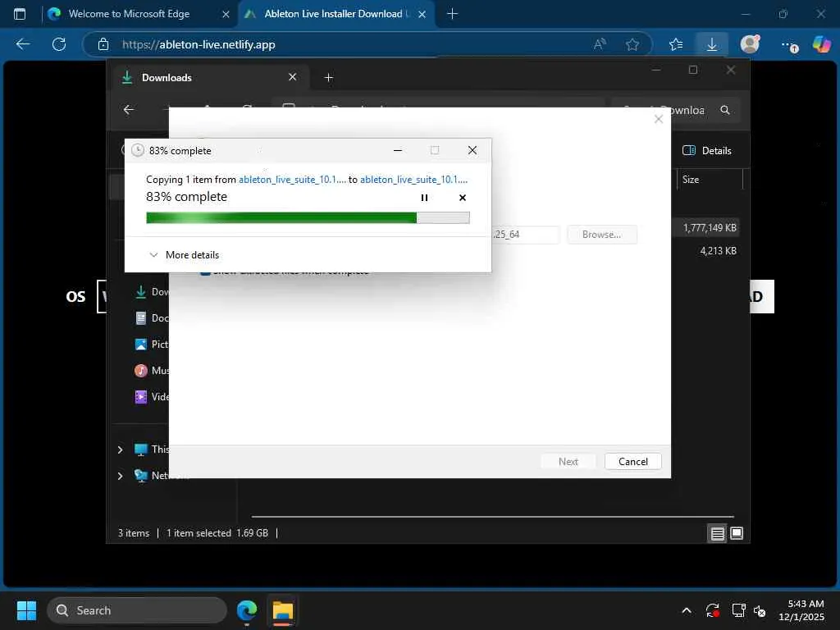
Task: Expand the Network tree node
Action: pos(120,476)
